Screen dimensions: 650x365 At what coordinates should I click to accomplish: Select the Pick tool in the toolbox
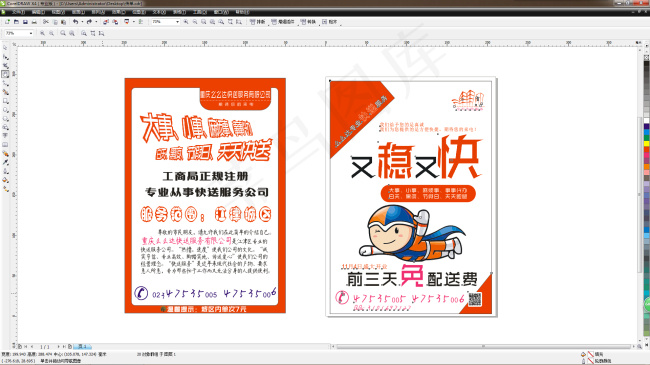[x=5, y=48]
